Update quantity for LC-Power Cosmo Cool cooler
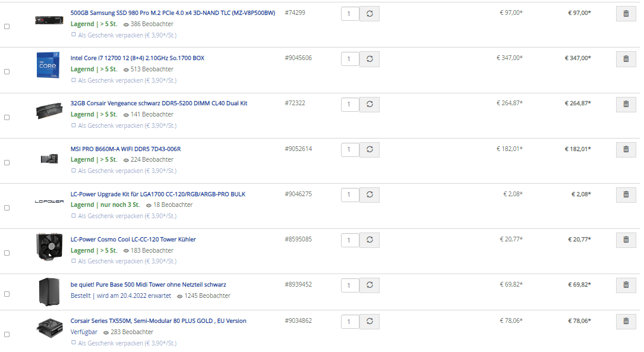 370,240
